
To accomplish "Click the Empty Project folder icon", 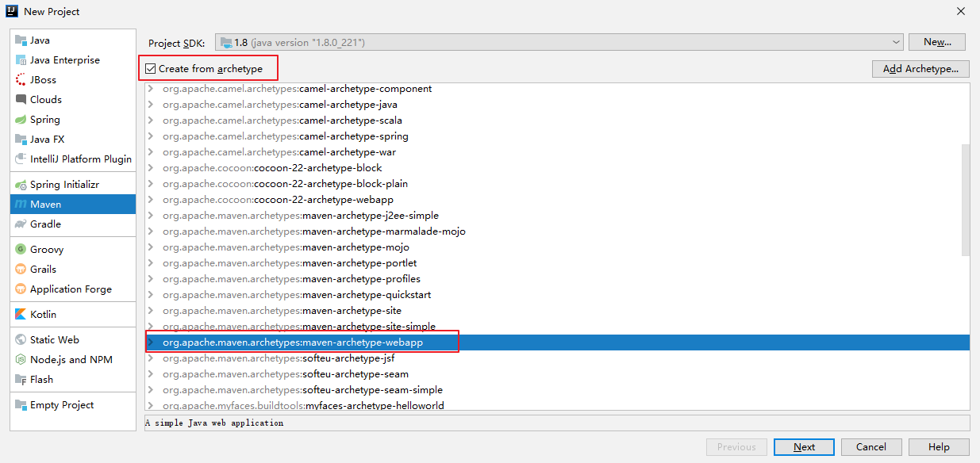I will pyautogui.click(x=21, y=405).
